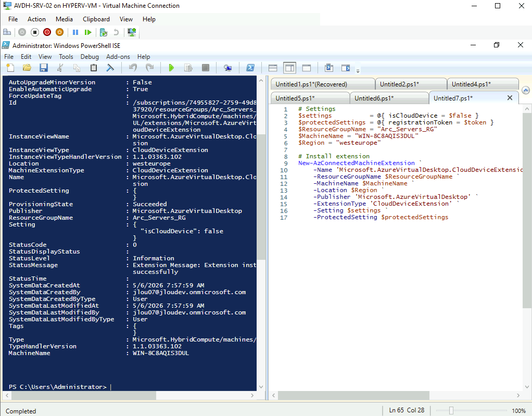Pause the virtual machine in Hyper-V toolbar

click(x=75, y=32)
